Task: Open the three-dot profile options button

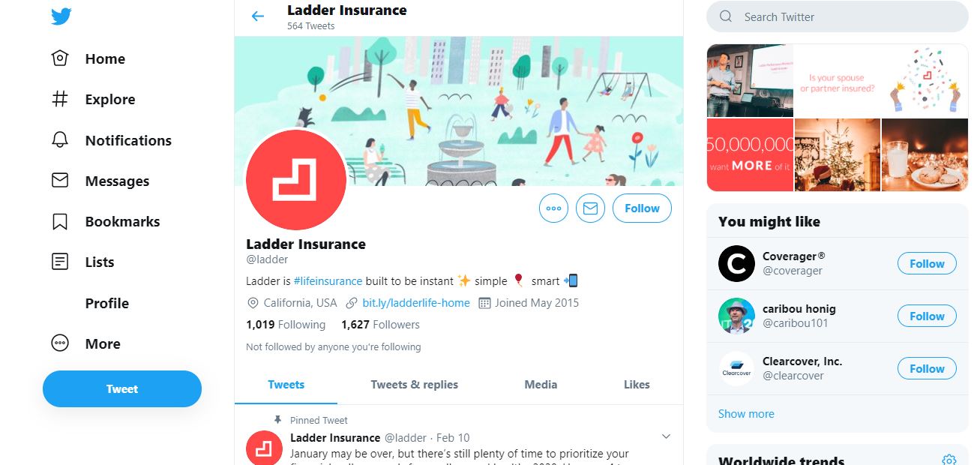Action: (x=554, y=208)
